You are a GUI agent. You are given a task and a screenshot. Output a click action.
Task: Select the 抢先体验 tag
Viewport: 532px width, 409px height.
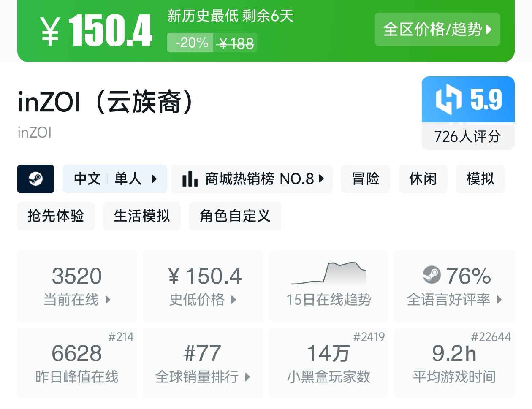pos(56,216)
